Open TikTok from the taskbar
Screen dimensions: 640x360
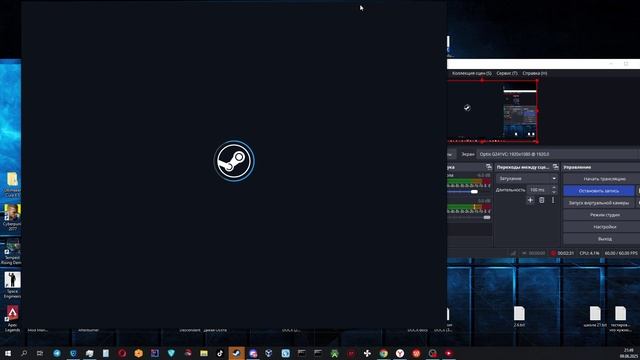[220, 353]
